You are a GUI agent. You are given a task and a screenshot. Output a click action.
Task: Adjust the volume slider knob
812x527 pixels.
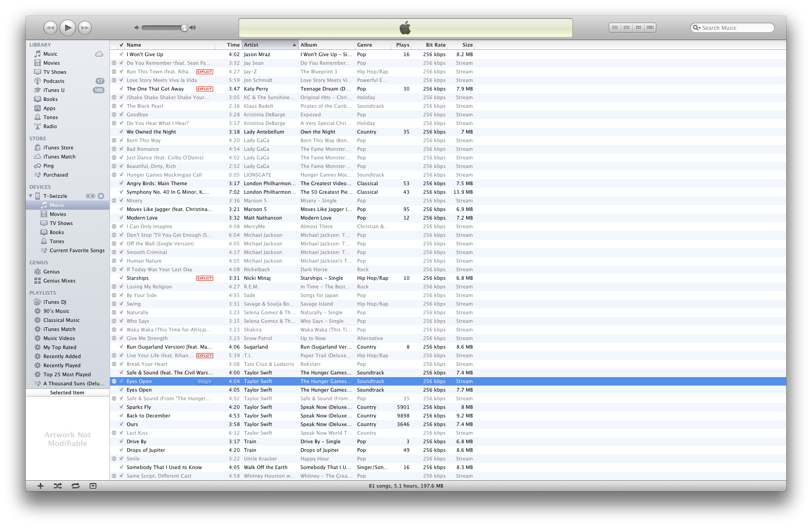point(184,28)
